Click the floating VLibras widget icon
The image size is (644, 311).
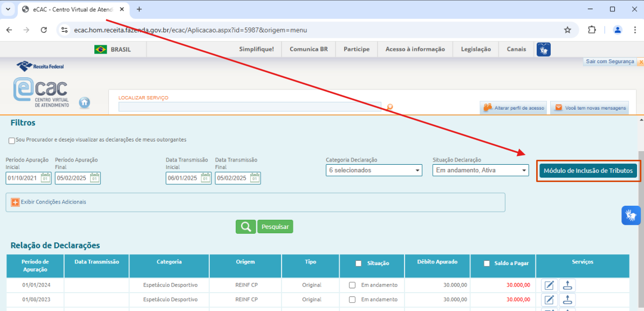pos(631,215)
